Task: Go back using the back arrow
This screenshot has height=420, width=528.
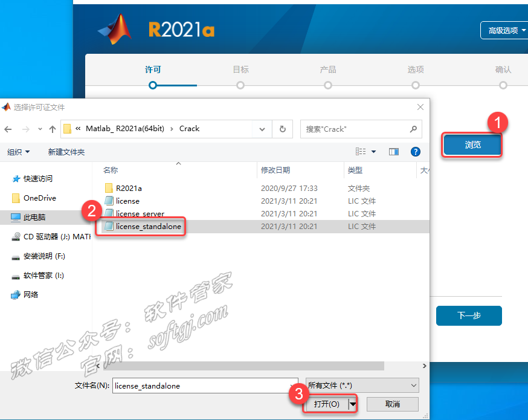Action: click(x=8, y=129)
